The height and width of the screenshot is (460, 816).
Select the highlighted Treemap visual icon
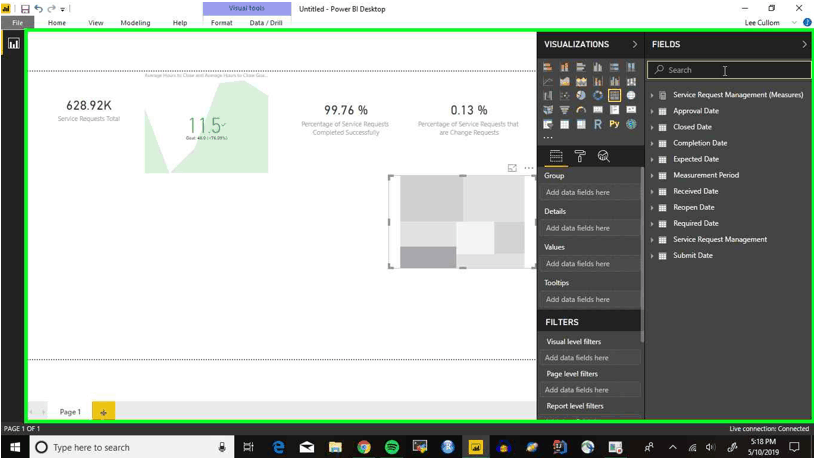[614, 96]
